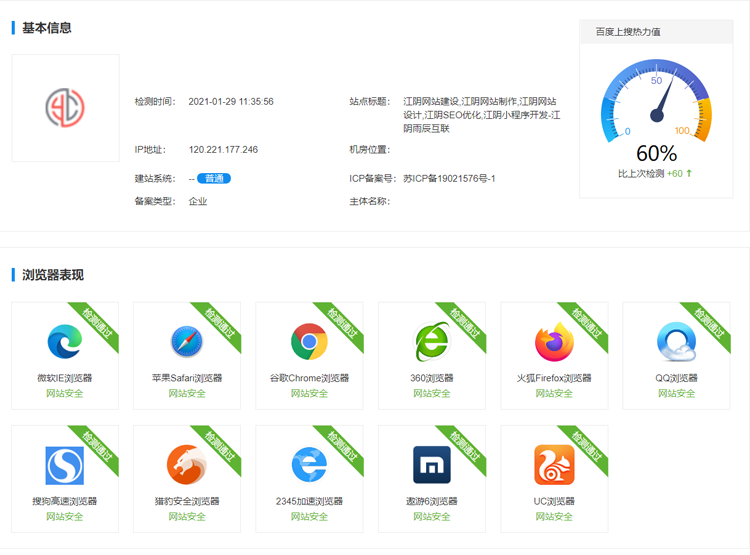This screenshot has height=555, width=750.
Task: Click the QQ browser icon
Action: click(x=676, y=342)
